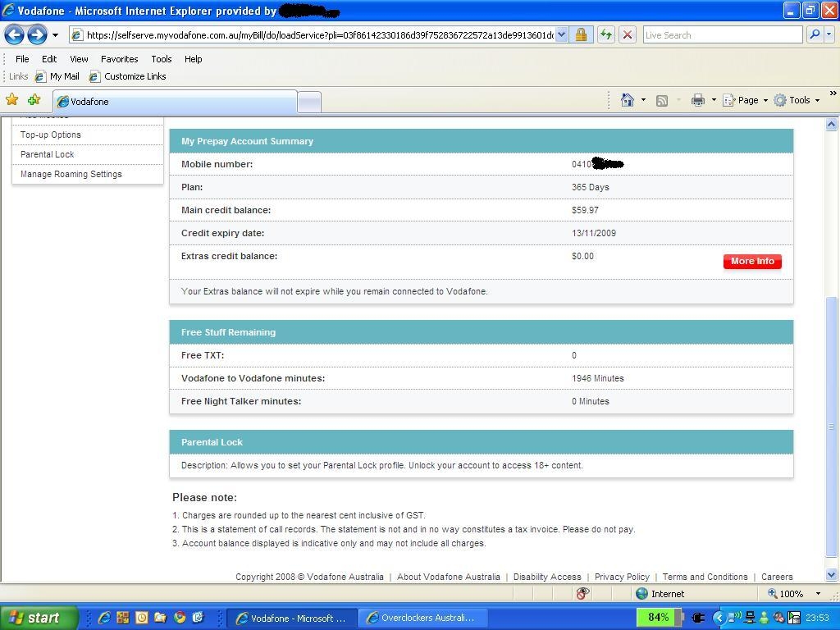Click the red More Info button

752,262
